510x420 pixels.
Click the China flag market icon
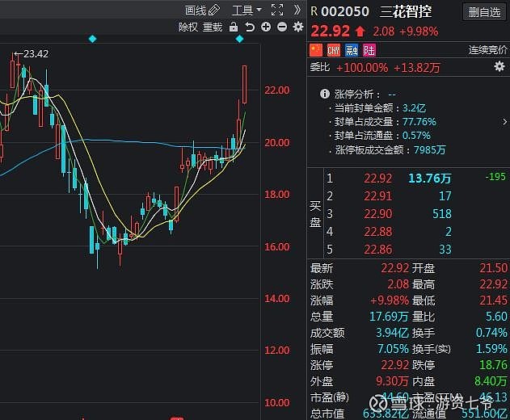click(316, 50)
